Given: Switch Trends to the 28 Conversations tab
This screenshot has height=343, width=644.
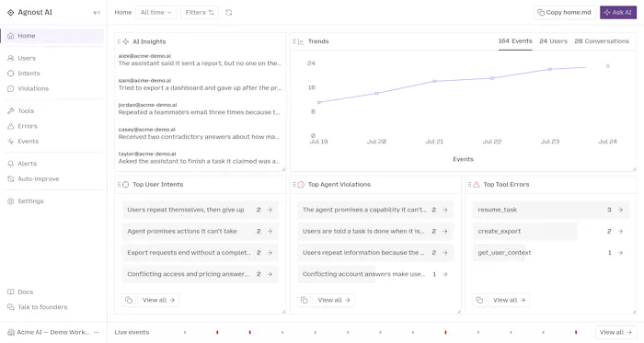Looking at the screenshot, I should pos(602,41).
